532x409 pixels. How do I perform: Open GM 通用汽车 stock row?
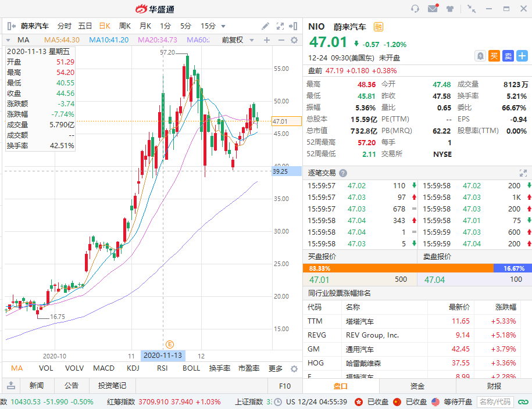412,349
